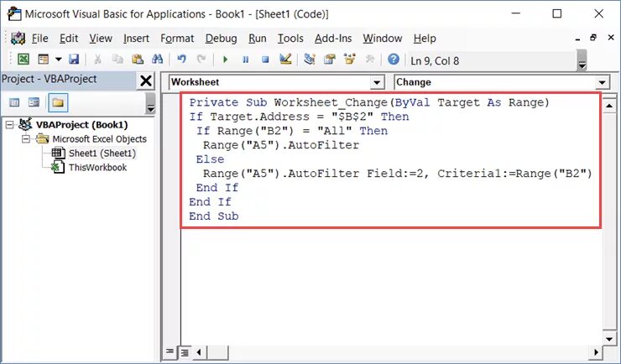The image size is (621, 364).
Task: Click the Break pause icon
Action: click(x=246, y=60)
